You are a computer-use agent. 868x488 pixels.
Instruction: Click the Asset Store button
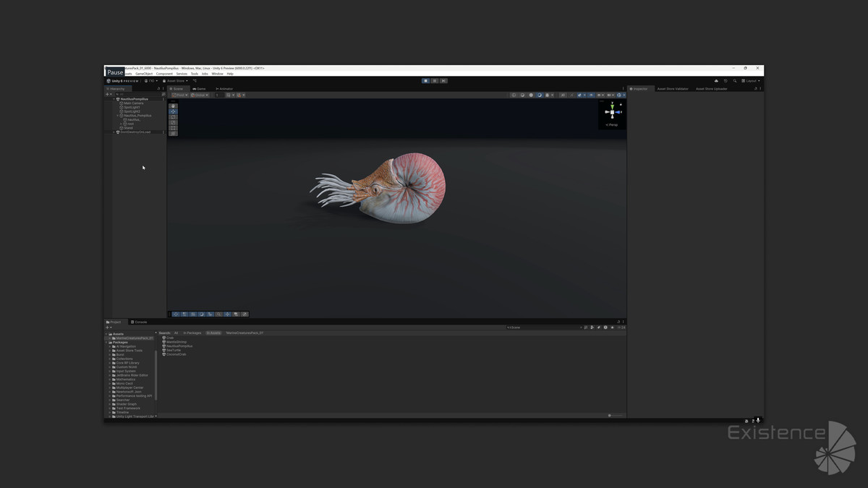pyautogui.click(x=175, y=81)
